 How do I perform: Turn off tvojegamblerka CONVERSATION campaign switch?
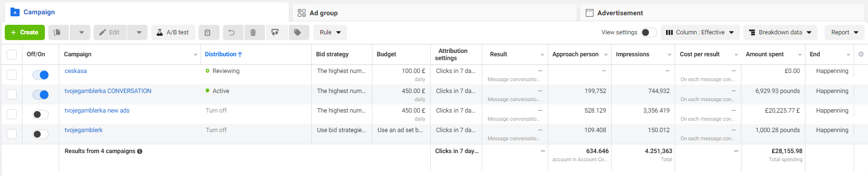click(x=41, y=95)
